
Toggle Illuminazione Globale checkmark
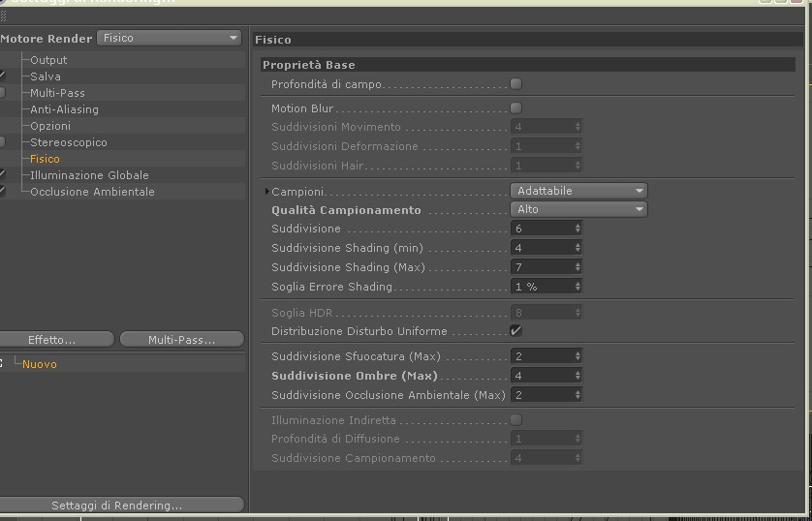[x=2, y=175]
